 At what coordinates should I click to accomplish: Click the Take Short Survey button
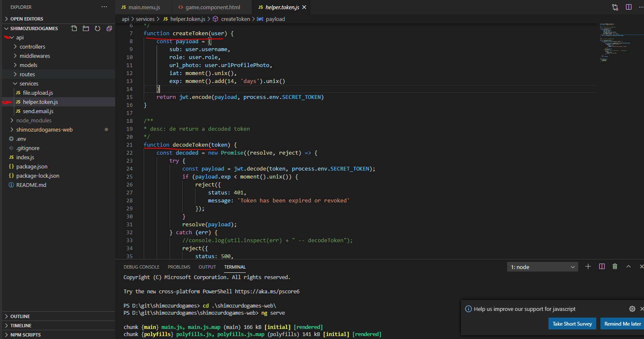point(572,323)
